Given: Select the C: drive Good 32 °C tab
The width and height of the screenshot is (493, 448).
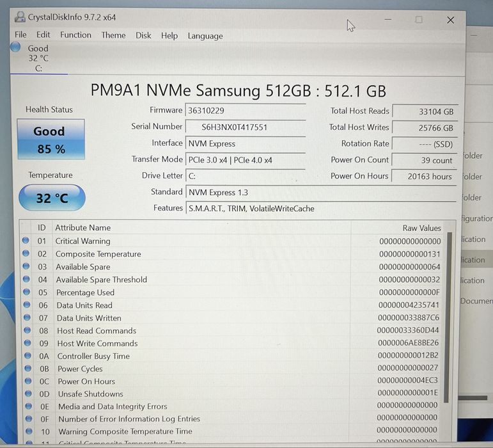Looking at the screenshot, I should (x=38, y=58).
